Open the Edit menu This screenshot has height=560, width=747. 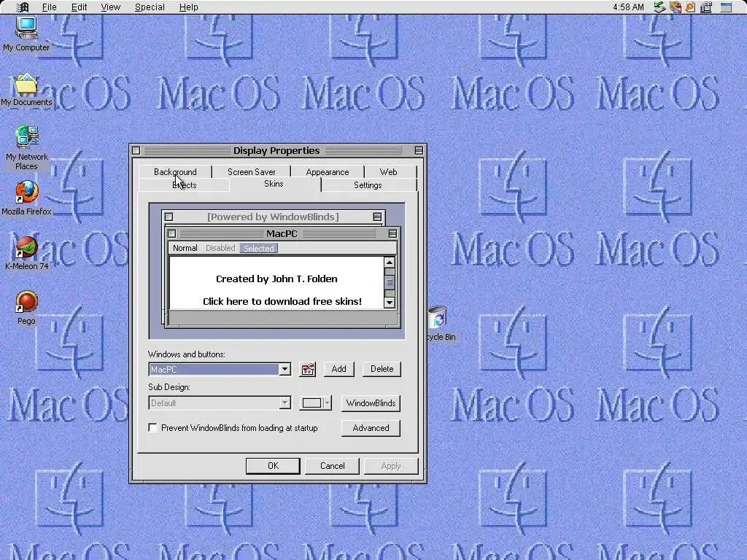79,7
